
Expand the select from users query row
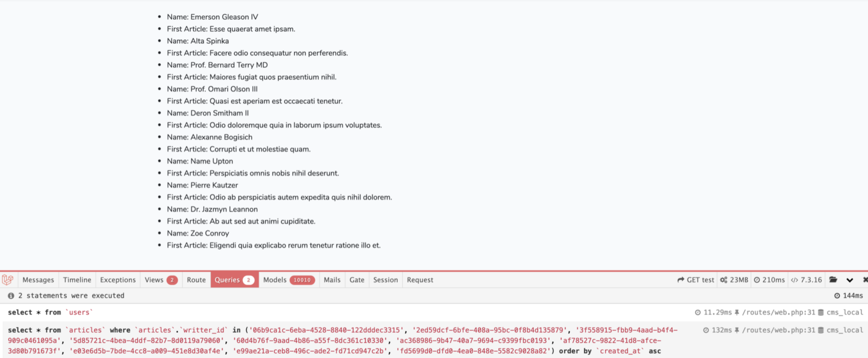tap(50, 312)
